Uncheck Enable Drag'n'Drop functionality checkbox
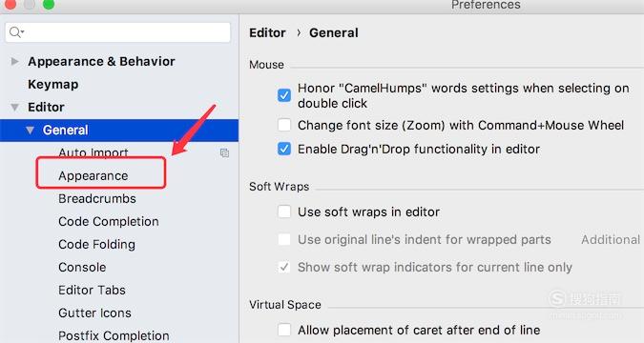644x343 pixels. tap(283, 149)
